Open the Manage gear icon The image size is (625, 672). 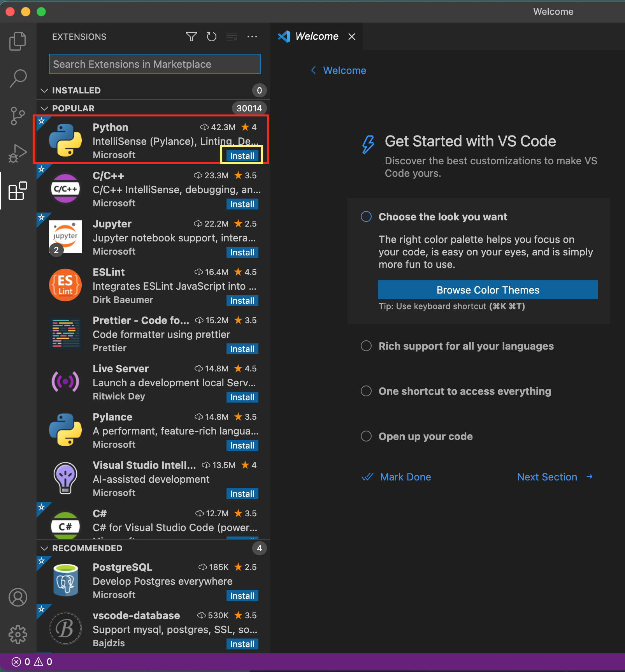18,635
